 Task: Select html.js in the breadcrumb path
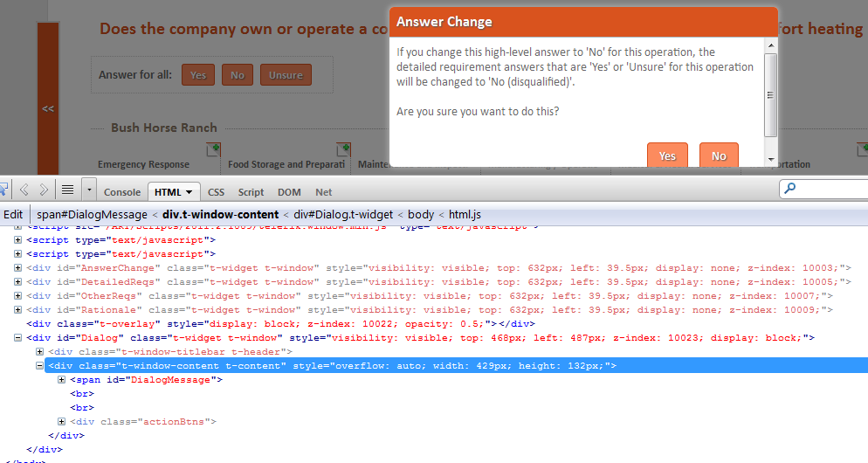465,214
